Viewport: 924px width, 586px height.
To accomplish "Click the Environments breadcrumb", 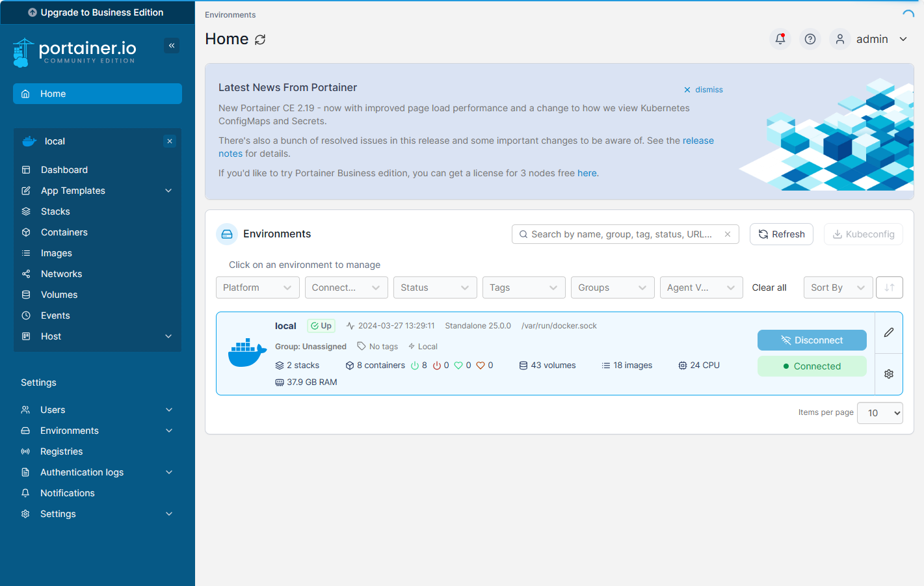I will pos(230,15).
